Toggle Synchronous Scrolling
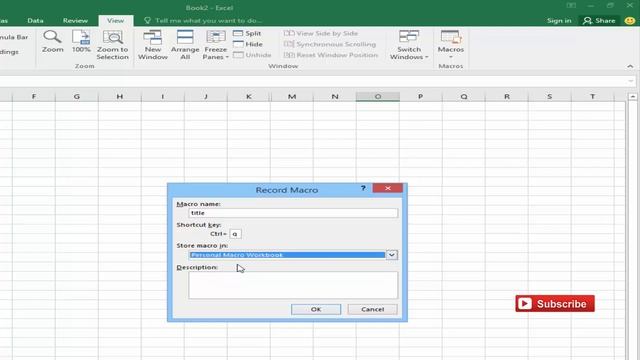Viewport: 640px width, 360px height. [330, 44]
